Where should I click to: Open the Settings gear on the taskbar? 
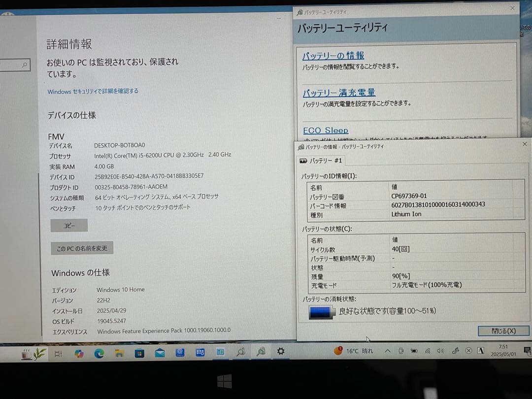tap(280, 351)
